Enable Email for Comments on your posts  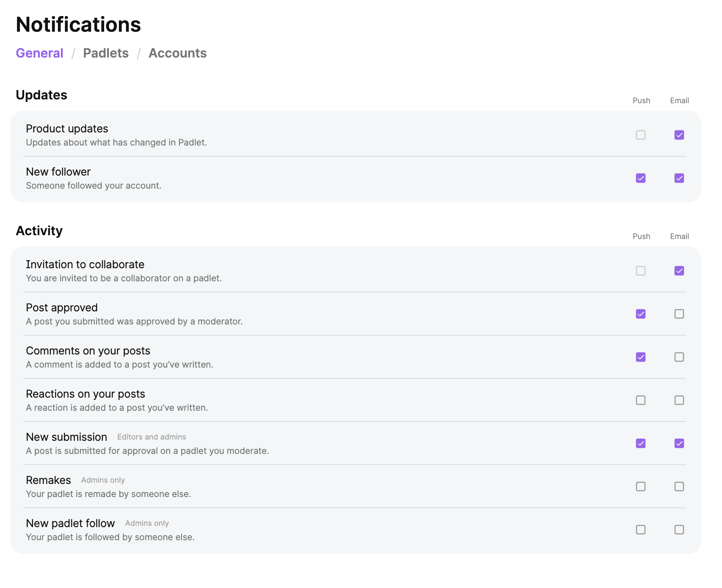click(x=679, y=357)
